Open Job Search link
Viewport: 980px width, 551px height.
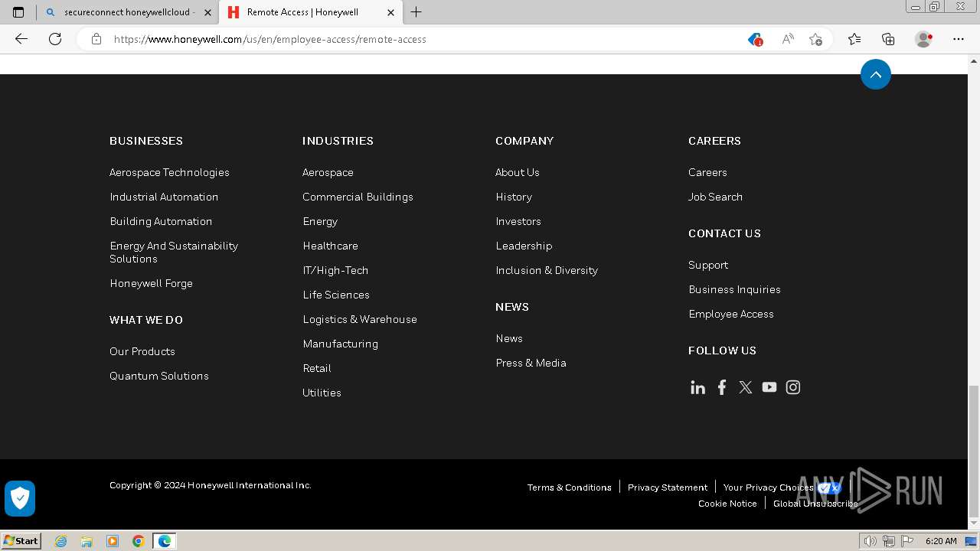pos(715,197)
